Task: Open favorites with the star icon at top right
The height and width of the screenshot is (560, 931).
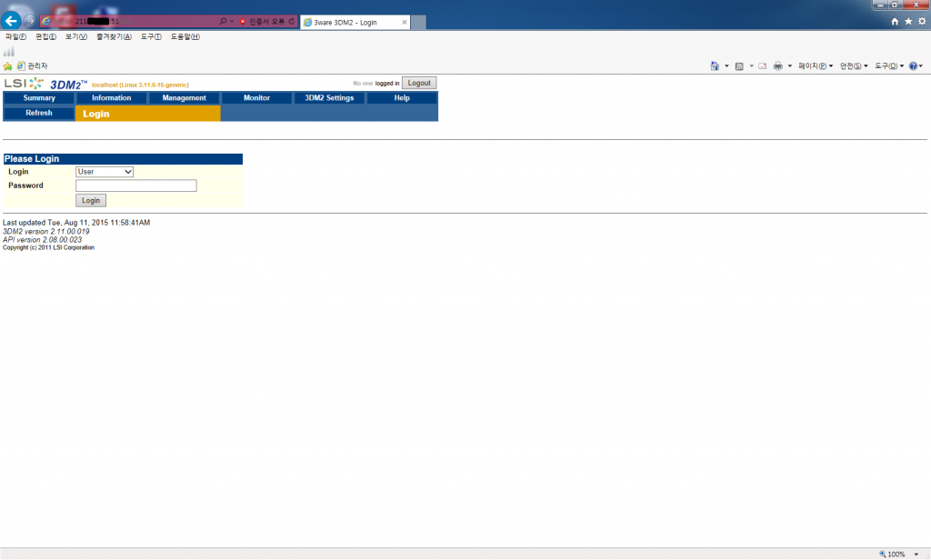Action: click(x=908, y=21)
